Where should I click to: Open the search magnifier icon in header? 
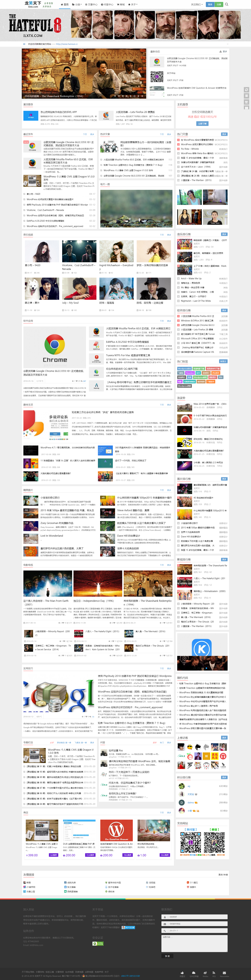(227, 5)
